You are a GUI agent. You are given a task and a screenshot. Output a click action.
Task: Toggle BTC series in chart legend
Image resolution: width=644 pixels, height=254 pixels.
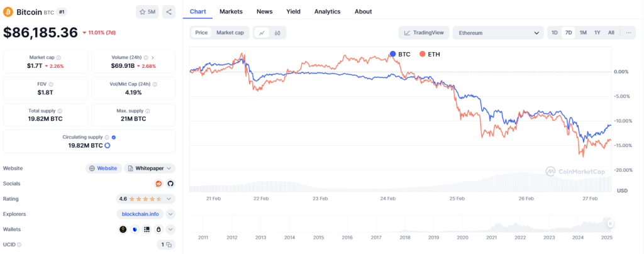click(x=399, y=54)
